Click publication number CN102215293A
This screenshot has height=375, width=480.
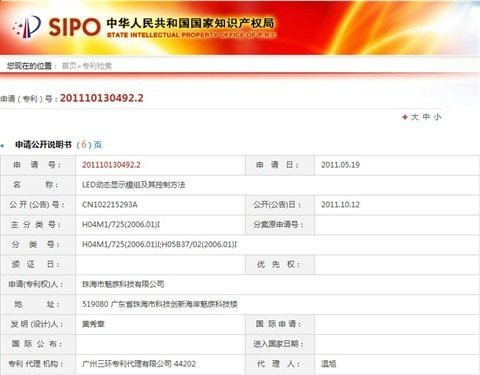110,205
